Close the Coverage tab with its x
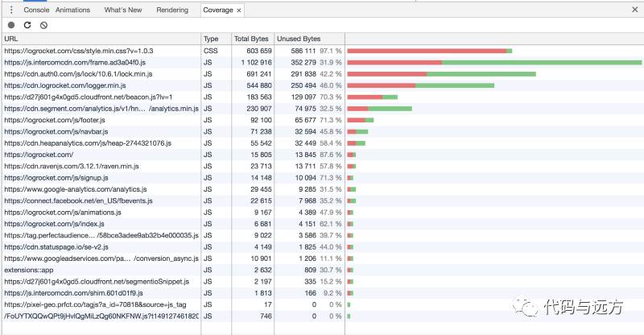This screenshot has height=335, width=644. coord(238,10)
